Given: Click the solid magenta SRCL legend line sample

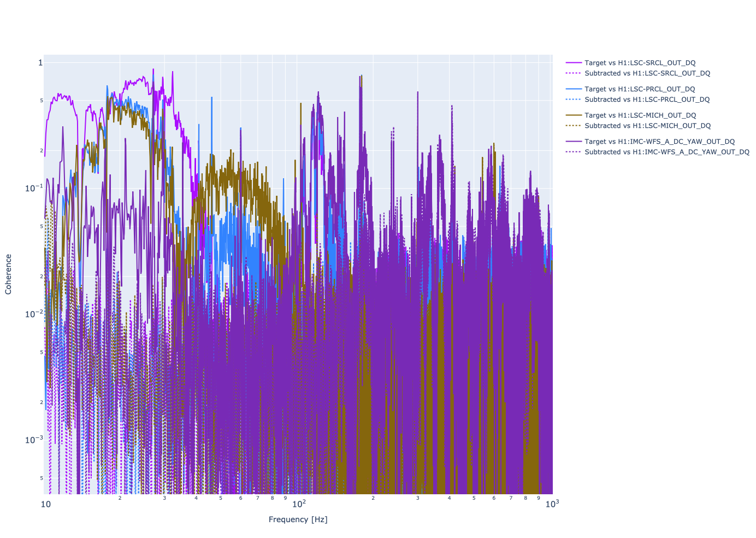Looking at the screenshot, I should pyautogui.click(x=574, y=63).
